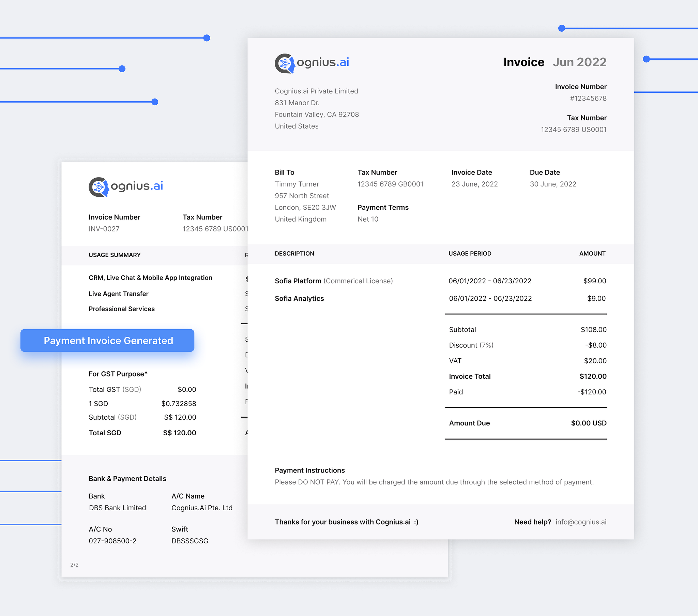Image resolution: width=698 pixels, height=616 pixels.
Task: Click the Professional Services row
Action: pos(121,309)
